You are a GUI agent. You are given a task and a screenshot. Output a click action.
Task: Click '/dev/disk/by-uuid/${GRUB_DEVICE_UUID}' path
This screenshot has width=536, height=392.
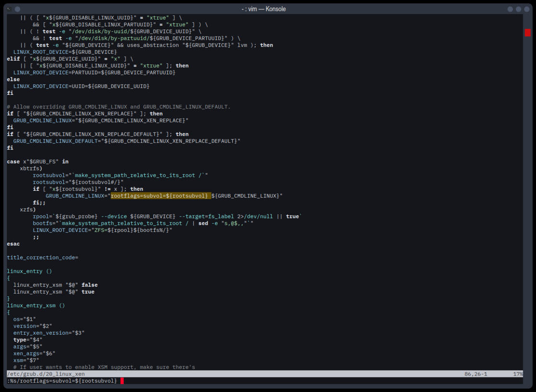[x=132, y=31]
